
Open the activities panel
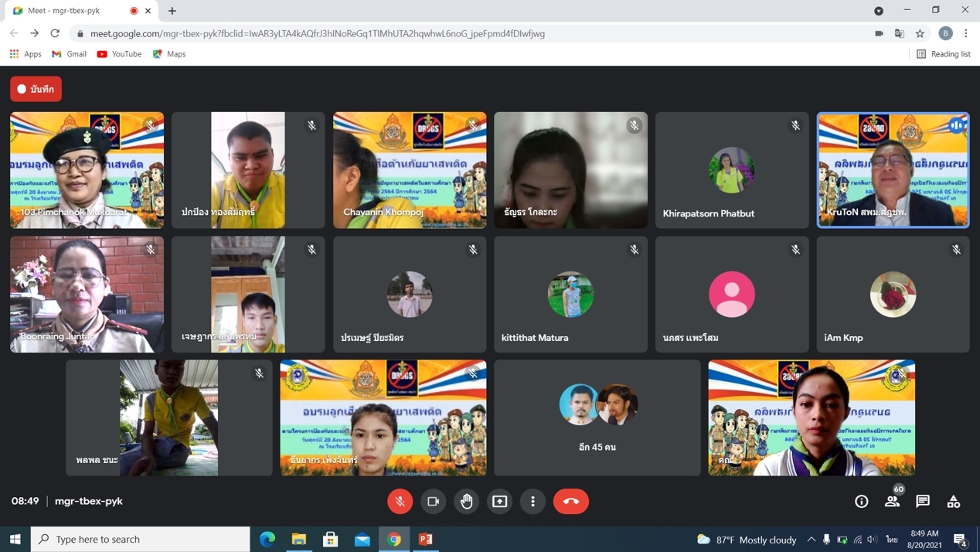click(x=954, y=501)
